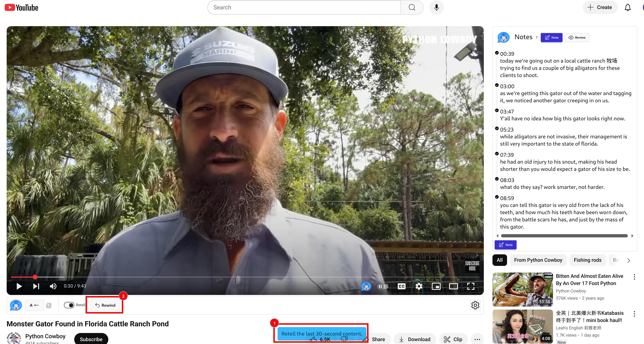Image resolution: width=644 pixels, height=344 pixels.
Task: Click the check mark beside the 03:00 note
Action: coord(497,85)
